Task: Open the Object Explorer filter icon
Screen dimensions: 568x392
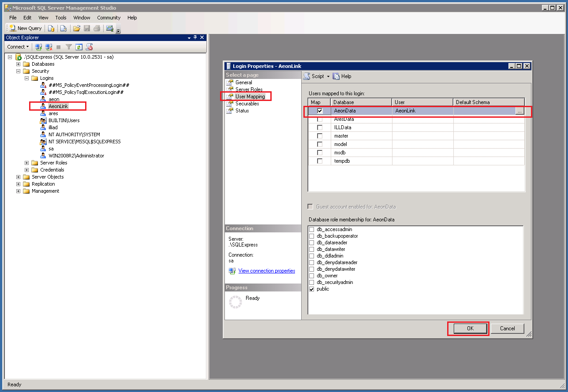Action: (x=68, y=47)
